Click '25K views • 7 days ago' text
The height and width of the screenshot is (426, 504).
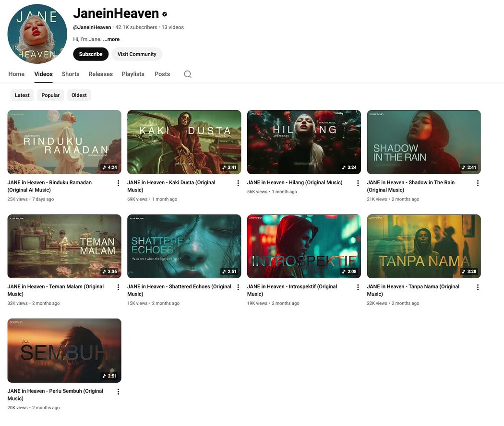tap(31, 199)
